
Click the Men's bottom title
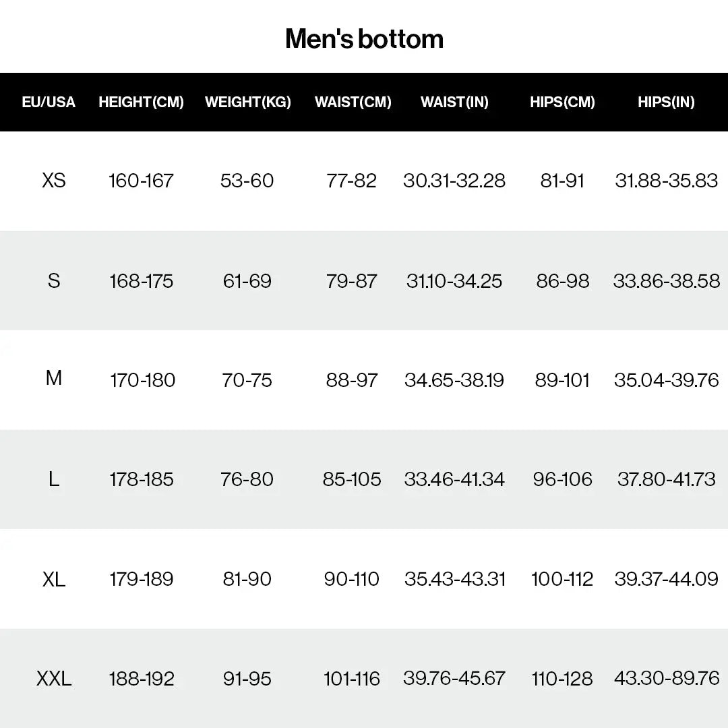(x=364, y=39)
